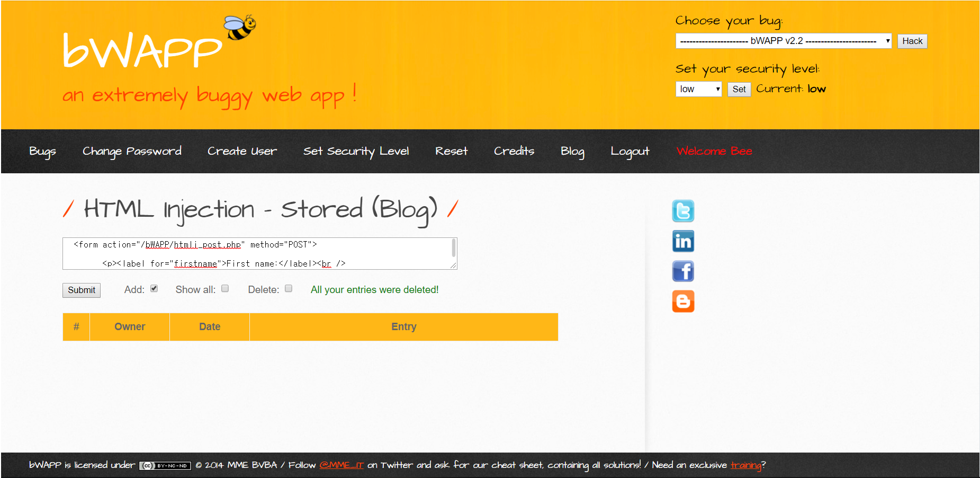The width and height of the screenshot is (980, 478).
Task: Open the training link in footer
Action: coord(745,465)
